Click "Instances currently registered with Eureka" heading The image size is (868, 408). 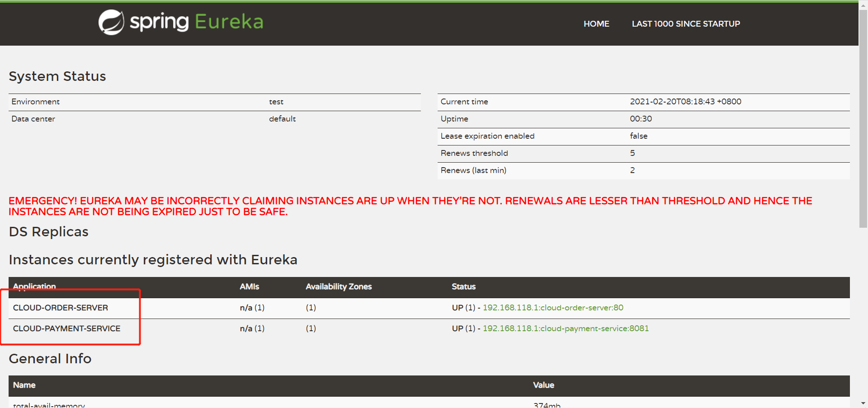pyautogui.click(x=153, y=260)
